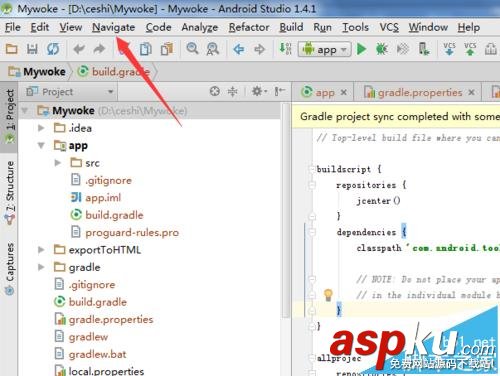Open the Build menu

[x=291, y=27]
